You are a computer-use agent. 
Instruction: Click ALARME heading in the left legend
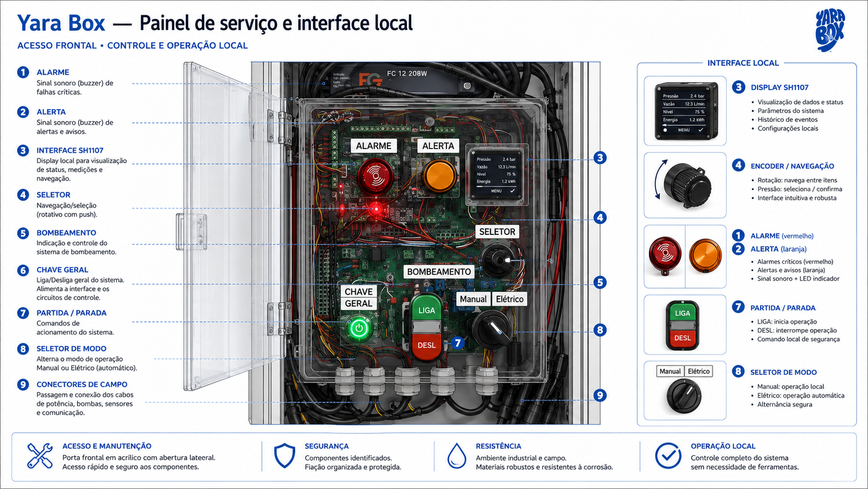click(x=53, y=72)
